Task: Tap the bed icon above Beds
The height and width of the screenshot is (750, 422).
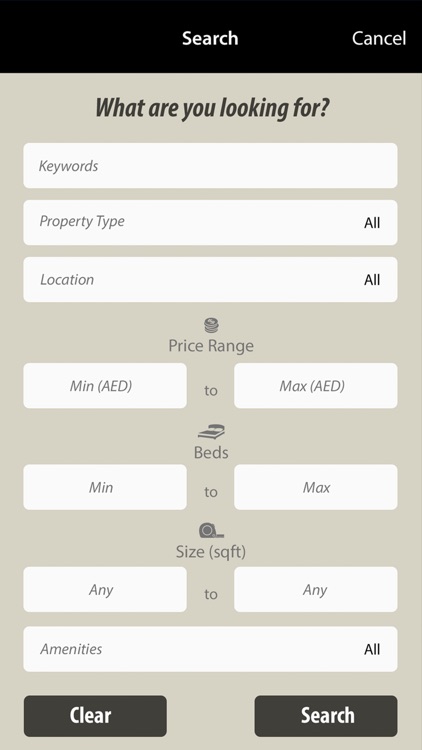Action: (211, 432)
